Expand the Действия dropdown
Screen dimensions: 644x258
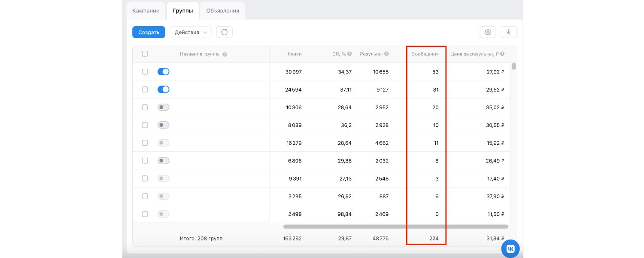(191, 32)
